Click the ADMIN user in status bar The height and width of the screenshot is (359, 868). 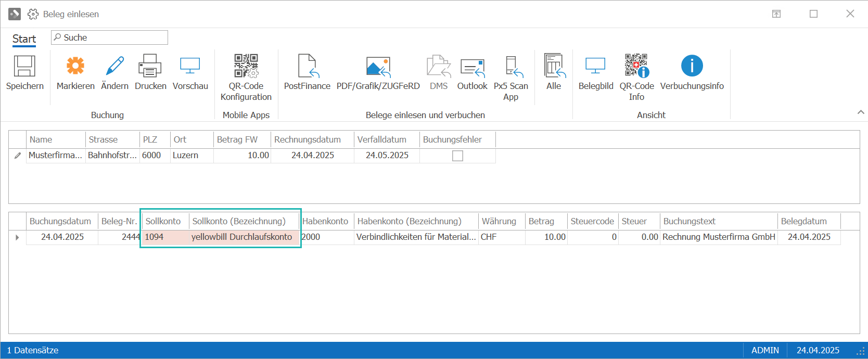(765, 350)
